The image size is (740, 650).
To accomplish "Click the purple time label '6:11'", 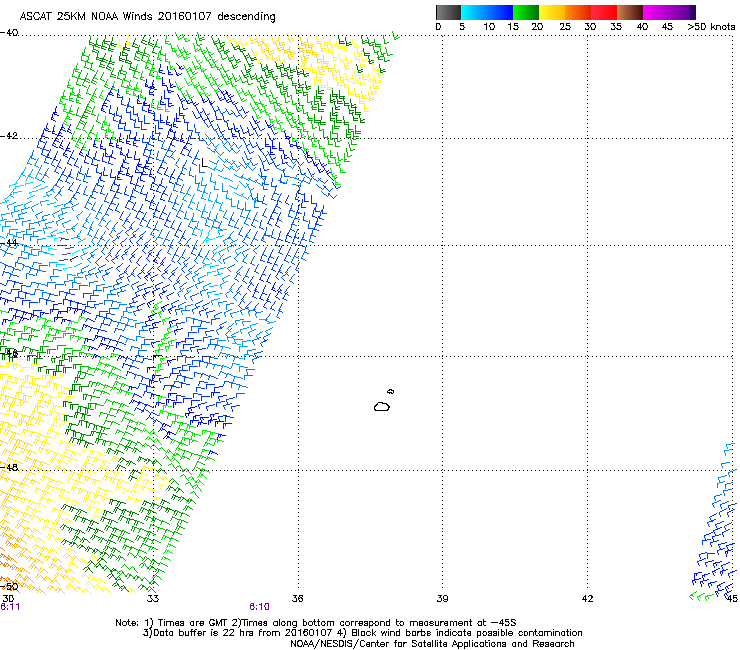I will [x=10, y=607].
